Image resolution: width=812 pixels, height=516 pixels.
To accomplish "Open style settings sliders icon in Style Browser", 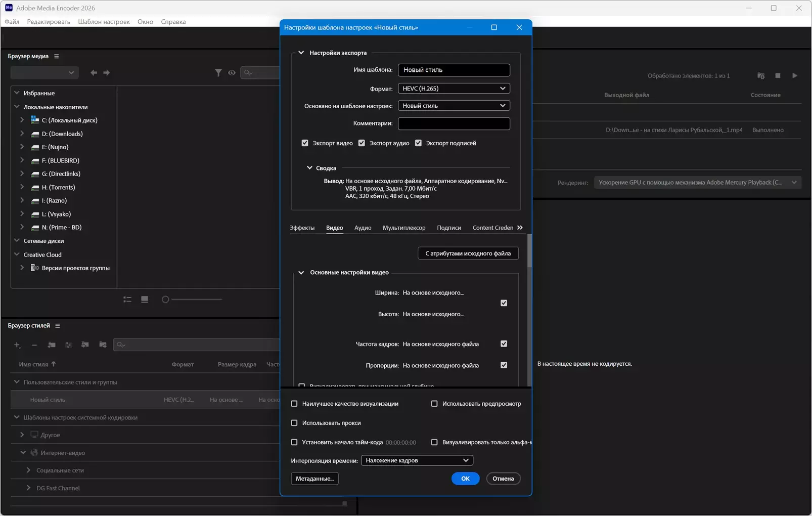I will coord(68,345).
